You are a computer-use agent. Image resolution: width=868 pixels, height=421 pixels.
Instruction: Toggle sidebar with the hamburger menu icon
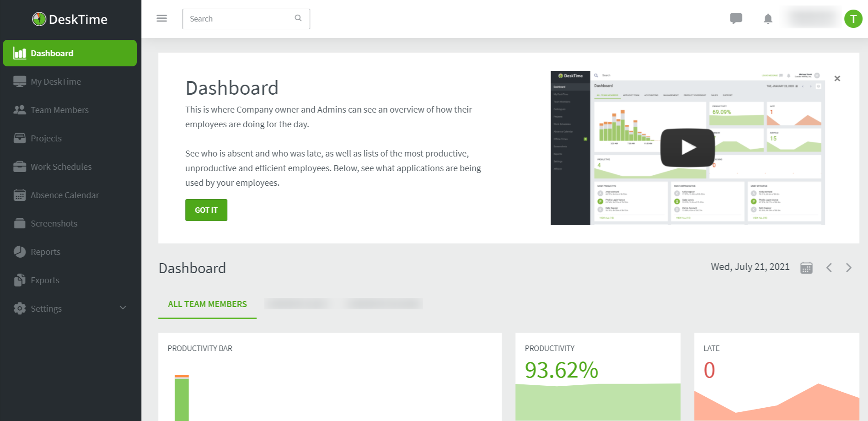(162, 18)
